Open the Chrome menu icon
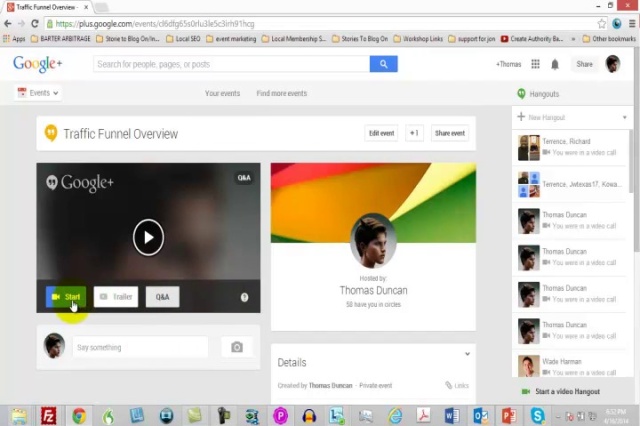Screen dimensions: 640x426 tap(631, 24)
